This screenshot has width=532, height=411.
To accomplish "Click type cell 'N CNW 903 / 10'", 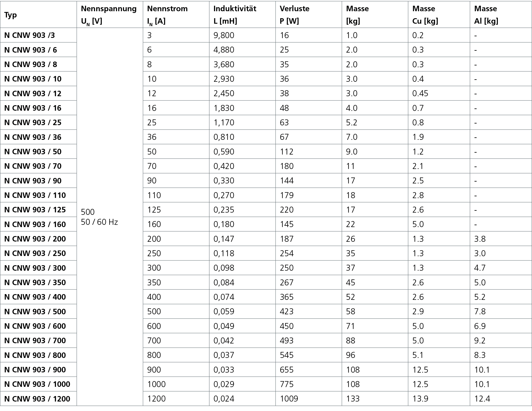I will click(x=38, y=79).
